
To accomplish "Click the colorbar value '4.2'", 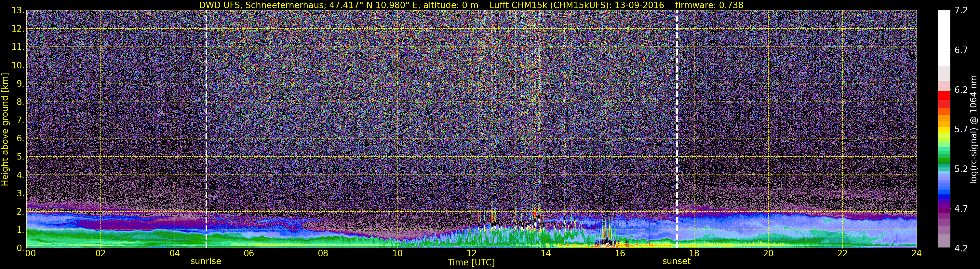I will 961,248.
